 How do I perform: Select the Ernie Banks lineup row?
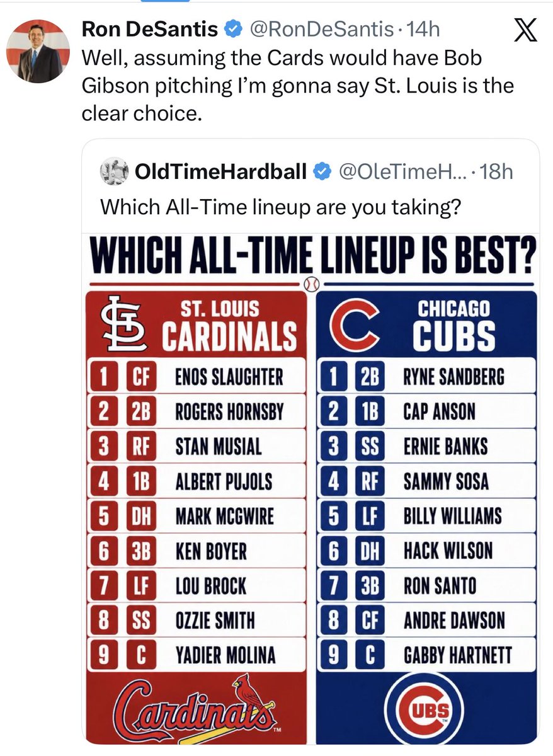point(426,447)
